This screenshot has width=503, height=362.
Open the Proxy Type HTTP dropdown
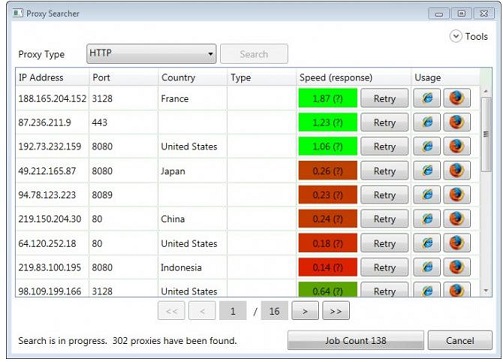pos(151,54)
